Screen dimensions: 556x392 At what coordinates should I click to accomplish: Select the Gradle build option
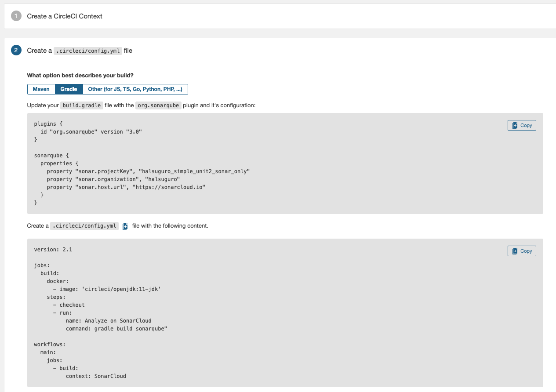coord(69,89)
